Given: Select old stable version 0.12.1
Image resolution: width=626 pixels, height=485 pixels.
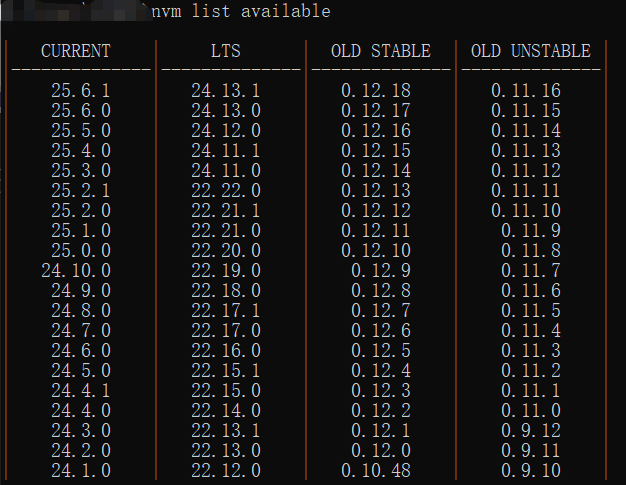Looking at the screenshot, I should 381,430.
